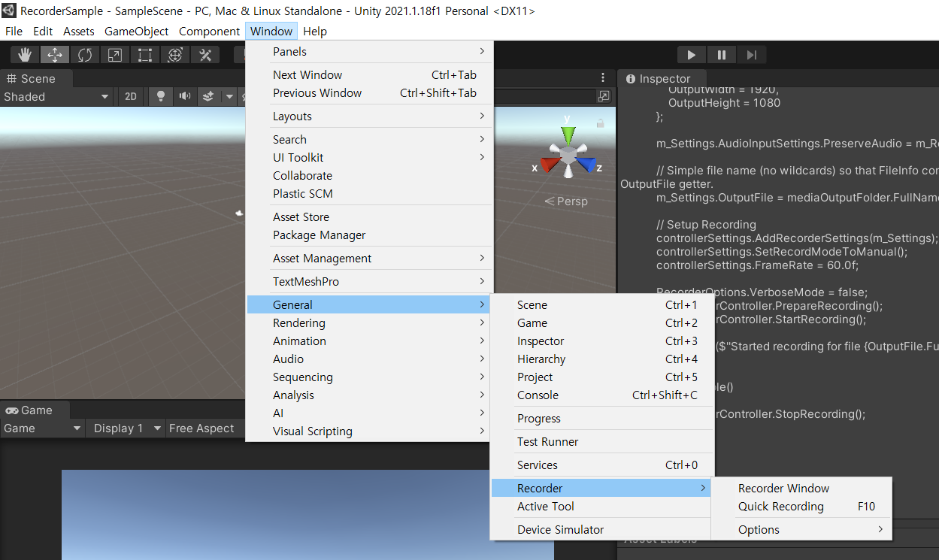Expand the Rendering submenu
The width and height of the screenshot is (939, 560).
click(369, 322)
